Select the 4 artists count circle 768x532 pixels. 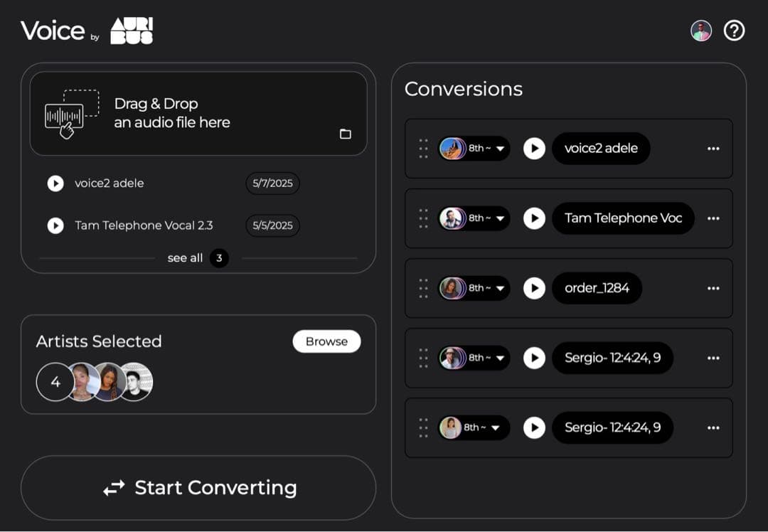(x=55, y=383)
